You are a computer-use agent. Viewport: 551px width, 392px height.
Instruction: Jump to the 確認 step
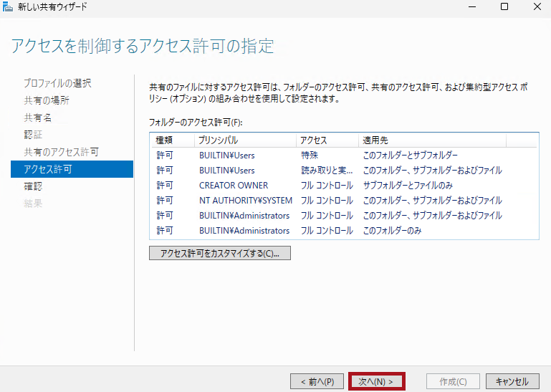33,186
